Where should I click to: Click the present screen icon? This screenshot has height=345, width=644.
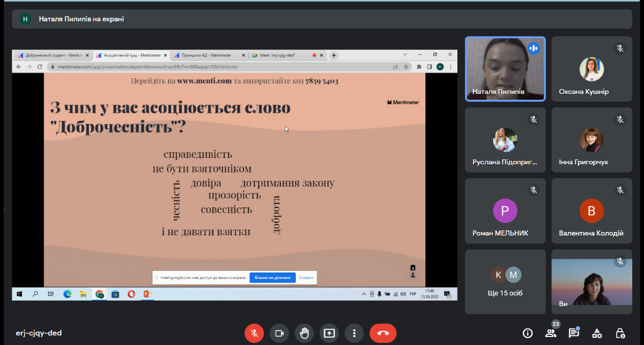tap(329, 333)
